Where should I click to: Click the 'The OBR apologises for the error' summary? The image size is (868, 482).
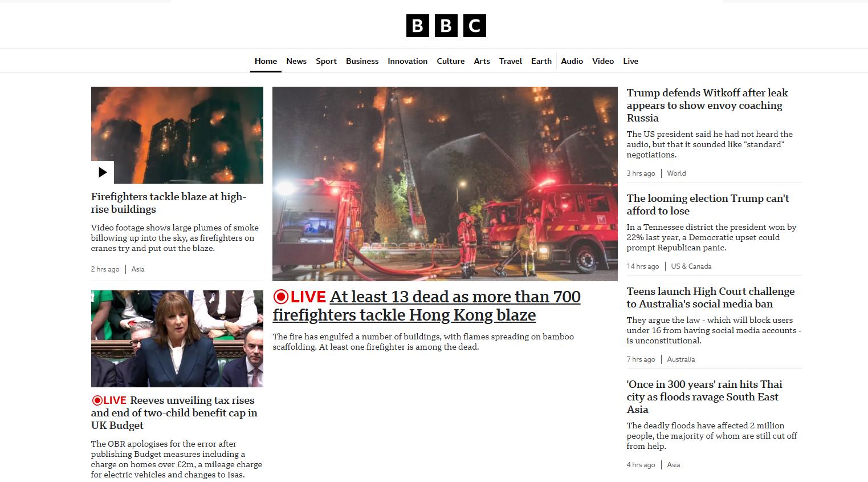click(177, 459)
